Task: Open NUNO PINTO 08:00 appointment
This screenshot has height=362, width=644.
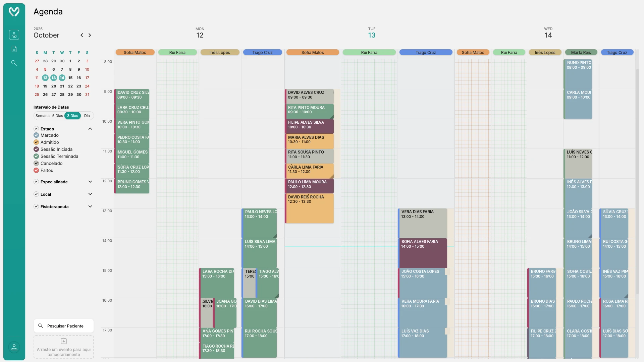Action: [x=578, y=74]
